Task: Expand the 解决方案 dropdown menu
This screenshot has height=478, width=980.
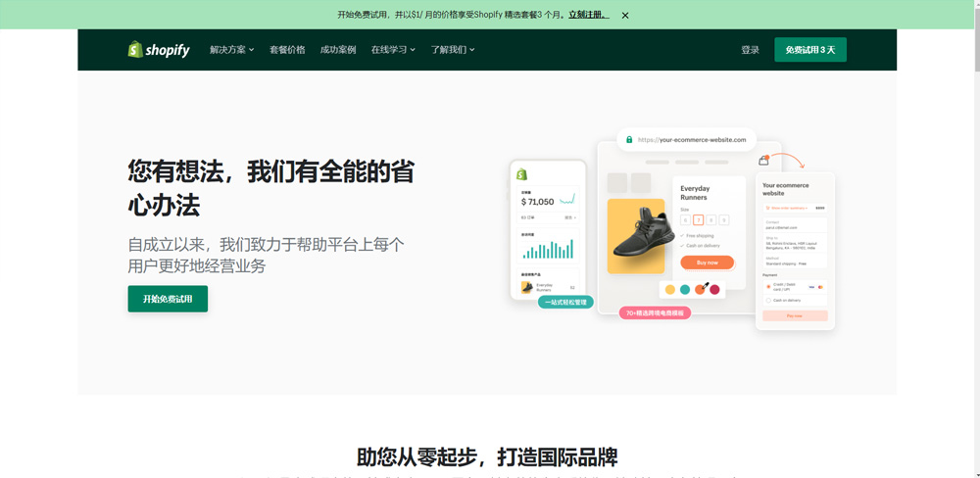Action: [231, 50]
